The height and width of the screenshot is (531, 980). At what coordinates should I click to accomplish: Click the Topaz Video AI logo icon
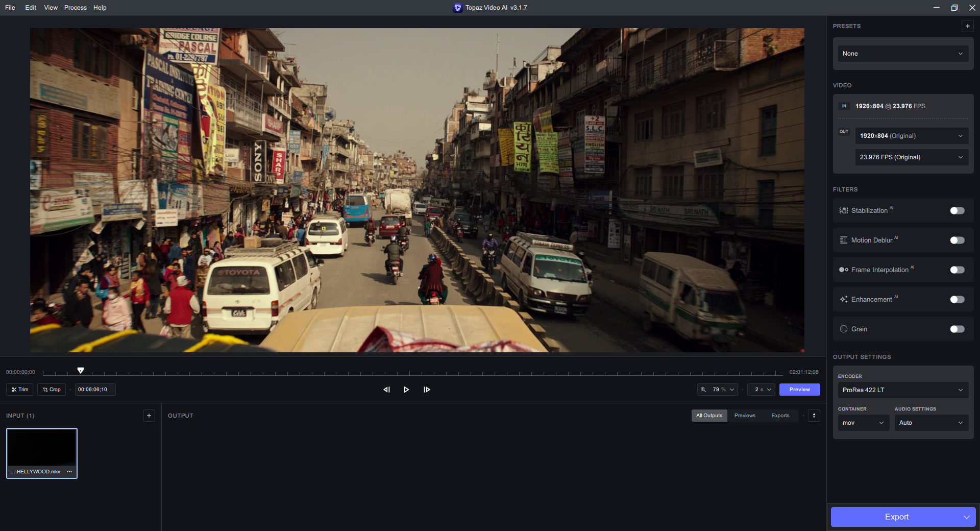click(x=457, y=8)
